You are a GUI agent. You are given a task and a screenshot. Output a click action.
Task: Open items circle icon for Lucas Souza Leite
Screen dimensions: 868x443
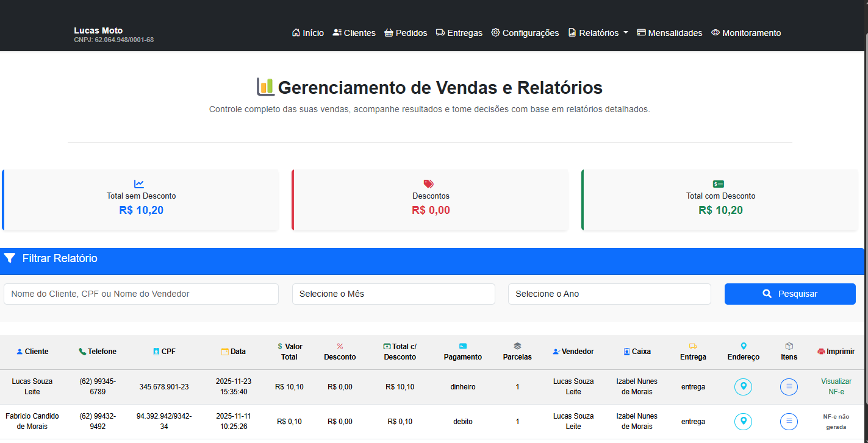pos(789,386)
